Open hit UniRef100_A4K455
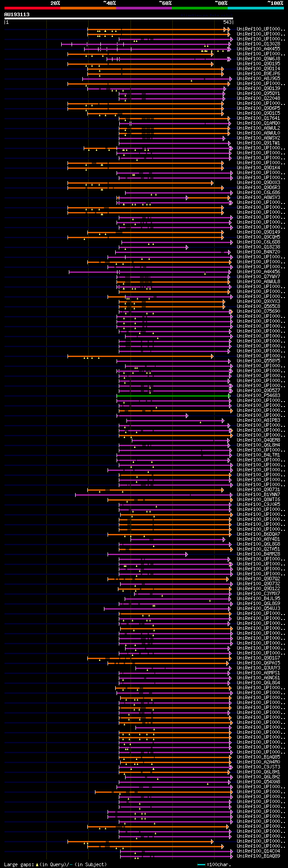The height and width of the screenshot is (868, 288). 258,49
